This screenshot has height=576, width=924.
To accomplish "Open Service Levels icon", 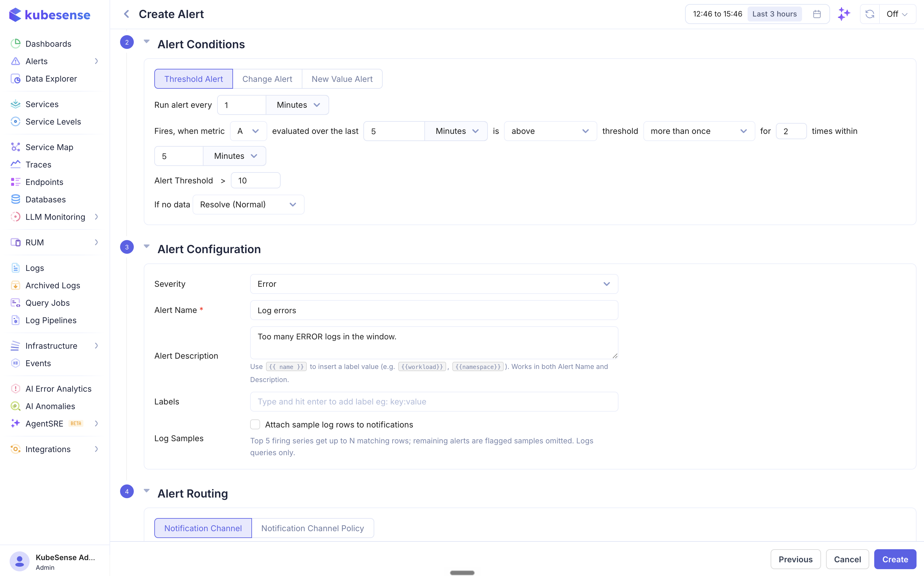I will coord(16,121).
